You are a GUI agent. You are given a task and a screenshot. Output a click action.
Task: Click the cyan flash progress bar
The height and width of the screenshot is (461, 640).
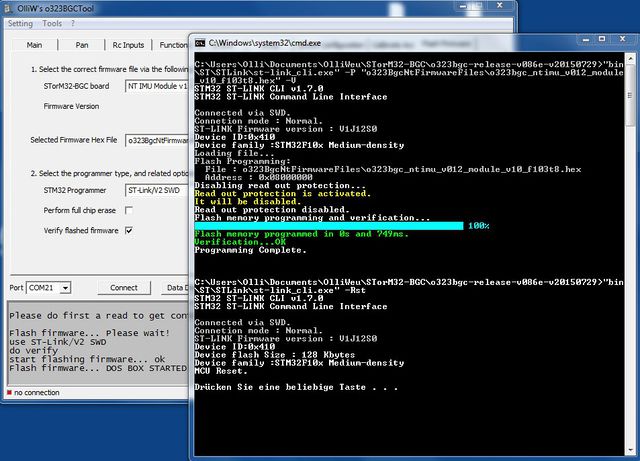(x=328, y=226)
